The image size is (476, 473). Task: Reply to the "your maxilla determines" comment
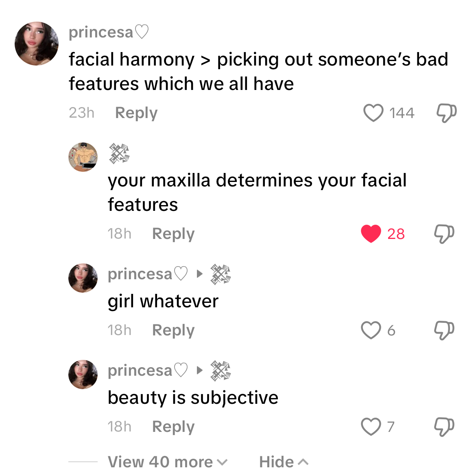(173, 234)
